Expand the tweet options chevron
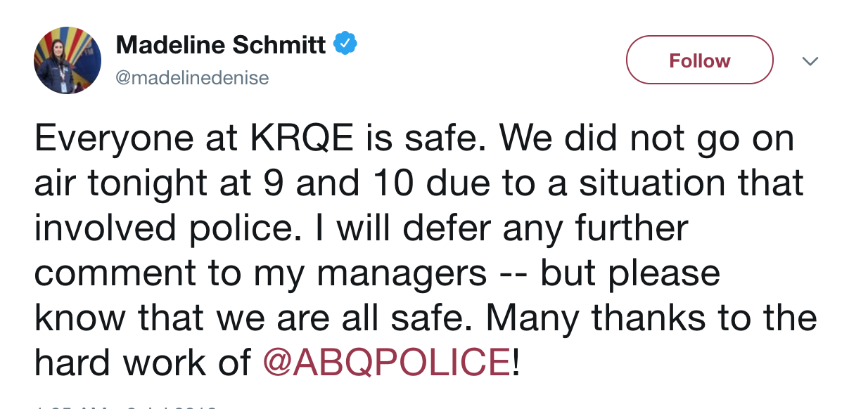 pos(810,61)
